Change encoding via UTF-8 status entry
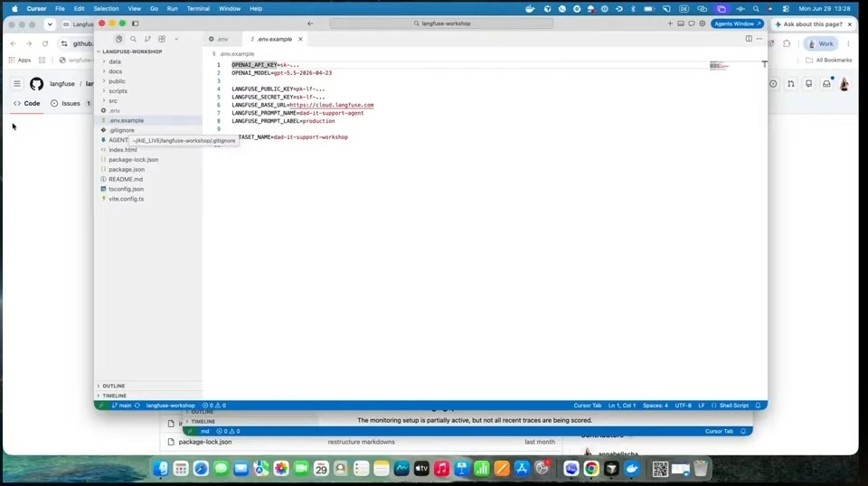Image resolution: width=868 pixels, height=486 pixels. point(683,406)
